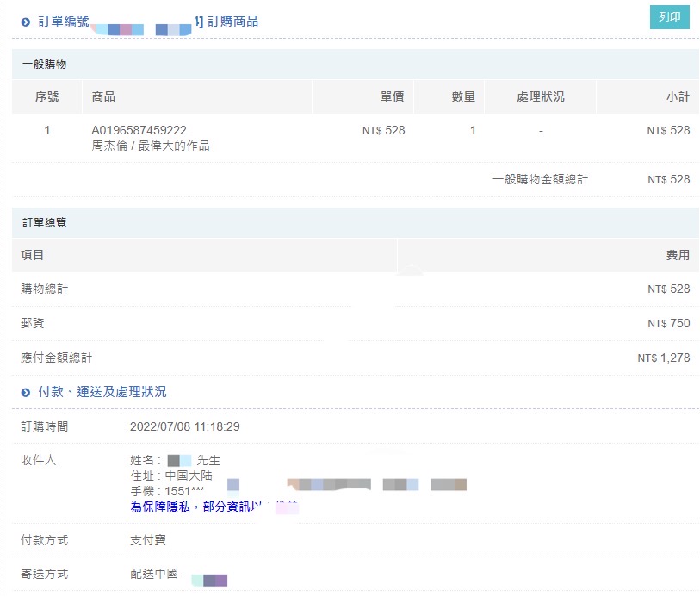The image size is (700, 597).
Task: Select the 一般購物 section header
Action: pyautogui.click(x=44, y=65)
